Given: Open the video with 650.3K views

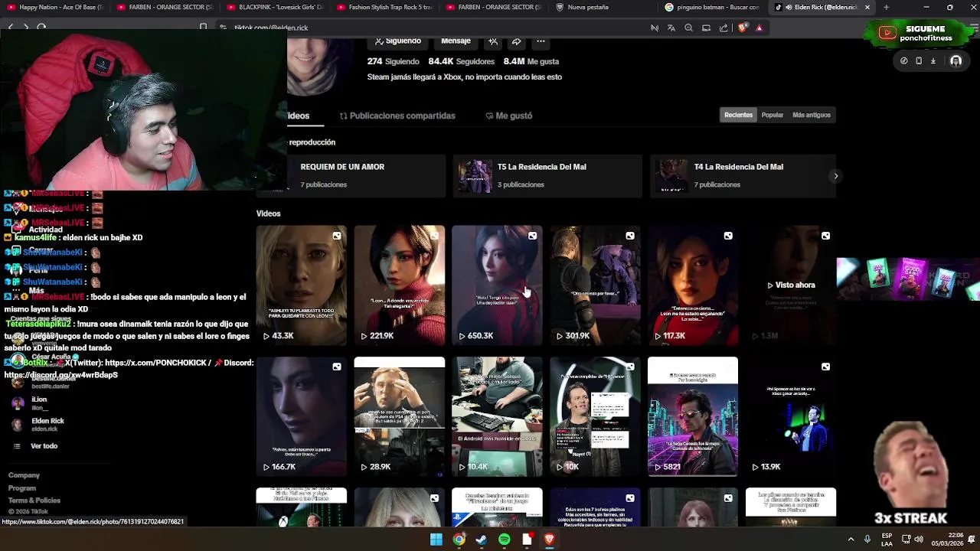Looking at the screenshot, I should click(497, 285).
